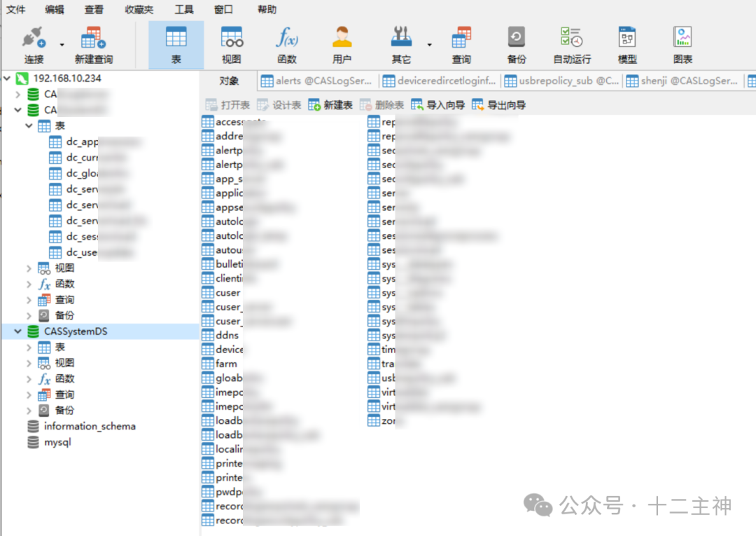
Task: Open the 窗口 menu
Action: (x=223, y=9)
